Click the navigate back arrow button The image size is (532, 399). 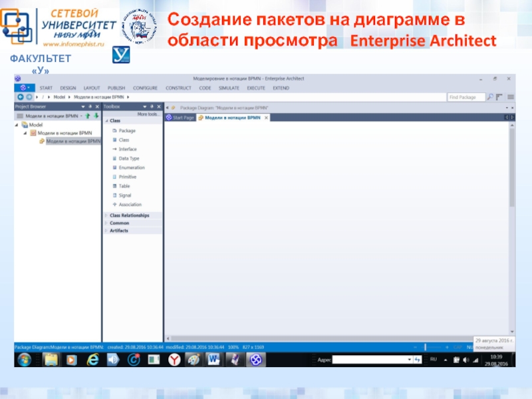click(x=20, y=97)
